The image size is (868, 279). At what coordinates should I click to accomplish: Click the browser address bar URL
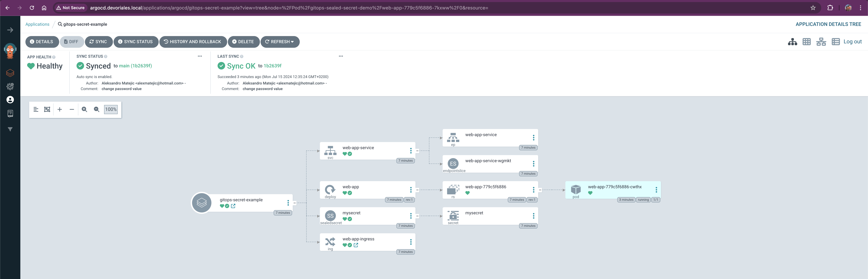tap(289, 8)
